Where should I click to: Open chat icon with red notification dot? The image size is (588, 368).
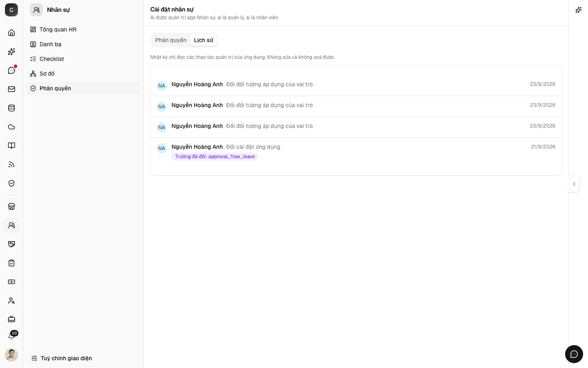pos(11,70)
